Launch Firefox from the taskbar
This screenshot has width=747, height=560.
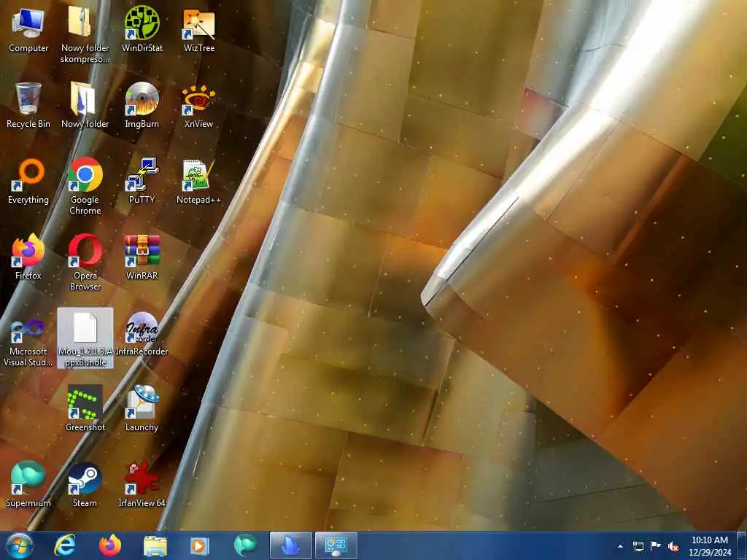[110, 545]
